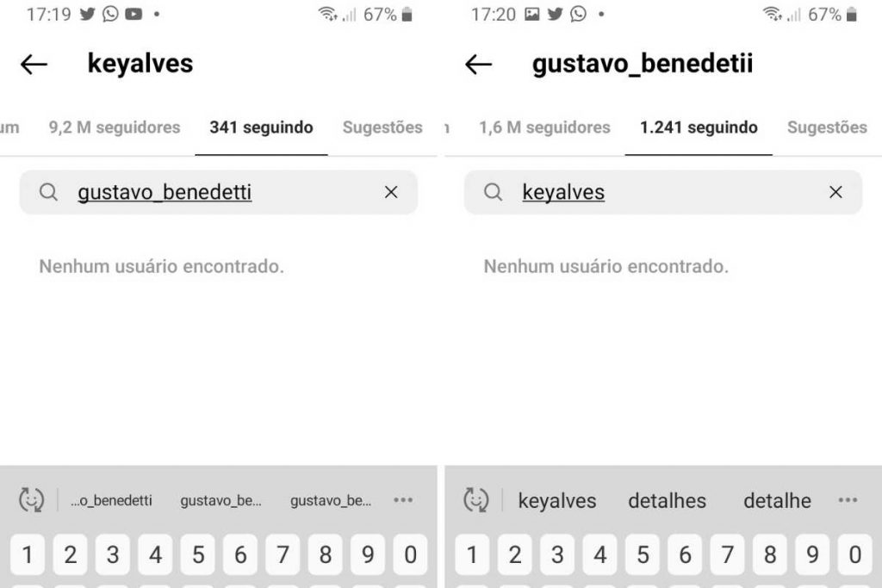This screenshot has width=882, height=588.
Task: Open the 1,6 M seguidores tab
Action: [544, 127]
